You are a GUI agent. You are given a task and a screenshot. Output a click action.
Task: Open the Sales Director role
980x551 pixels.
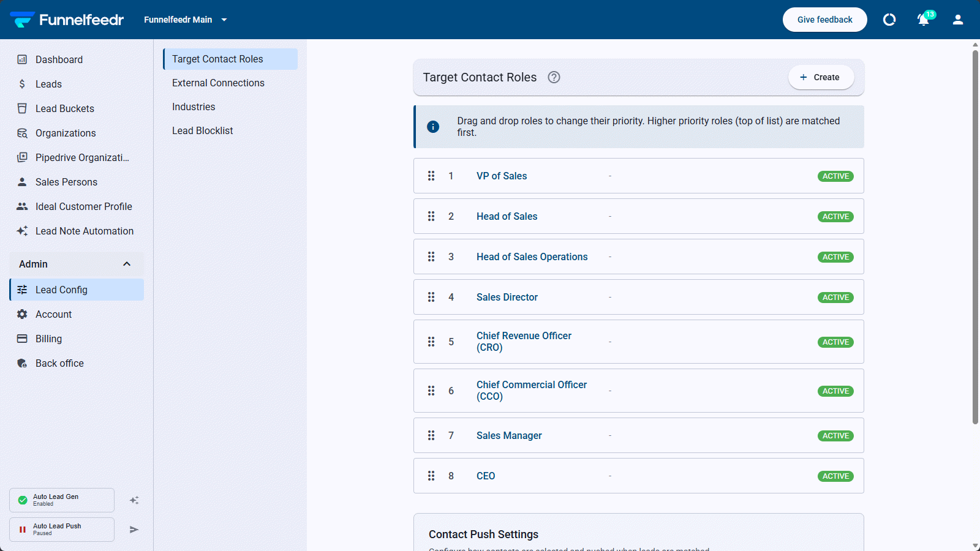(x=507, y=297)
